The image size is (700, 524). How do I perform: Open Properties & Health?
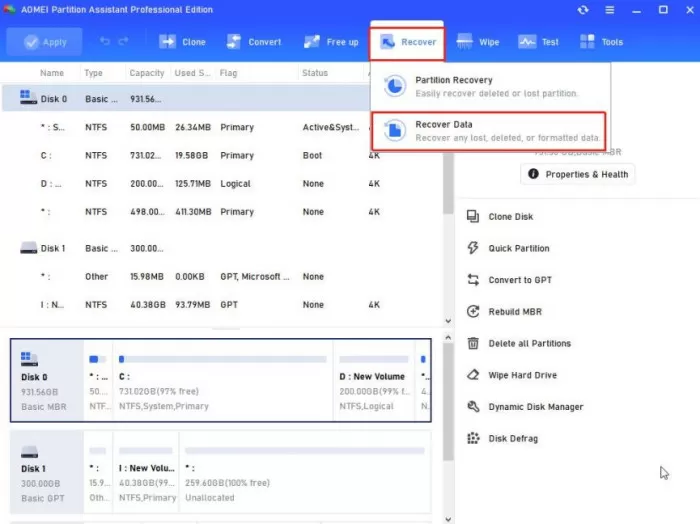click(x=578, y=174)
